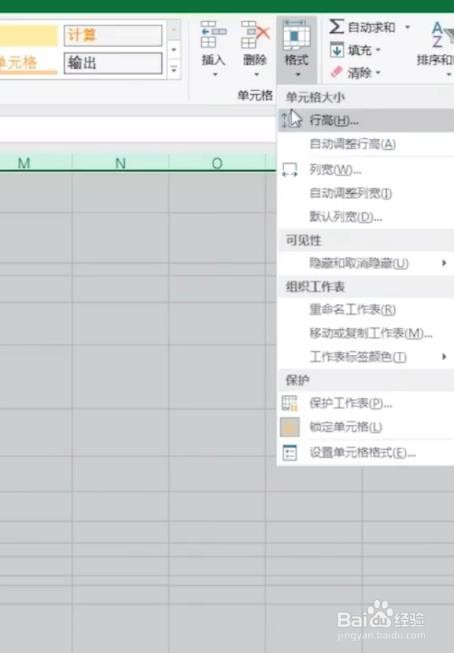454x653 pixels.
Task: Choose Tab Color (工作表标签颜色) item
Action: (x=366, y=356)
